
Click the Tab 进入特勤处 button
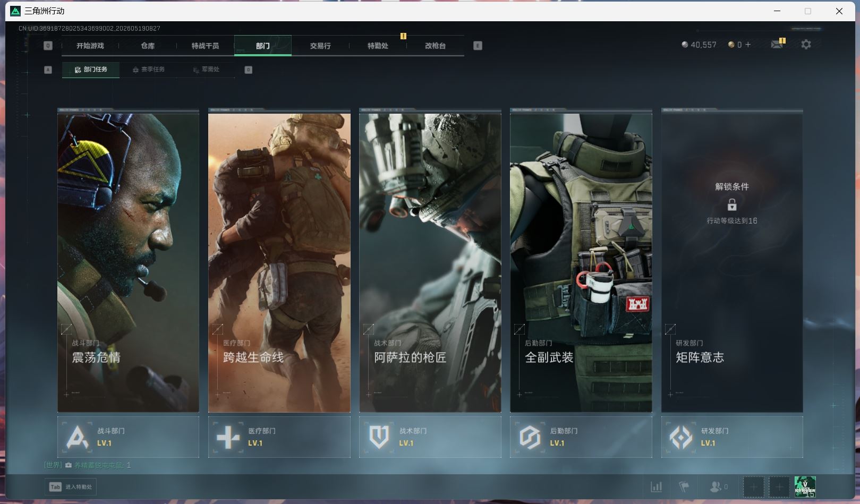coord(71,487)
